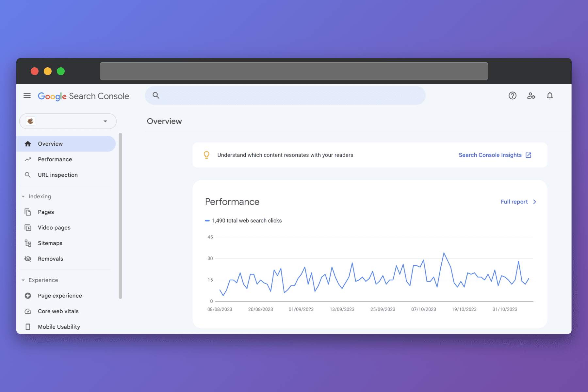The width and height of the screenshot is (588, 392).
Task: Open the notifications bell
Action: 550,96
